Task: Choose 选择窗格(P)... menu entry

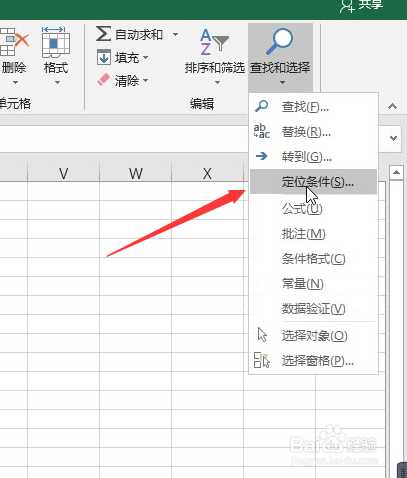Action: pyautogui.click(x=313, y=361)
